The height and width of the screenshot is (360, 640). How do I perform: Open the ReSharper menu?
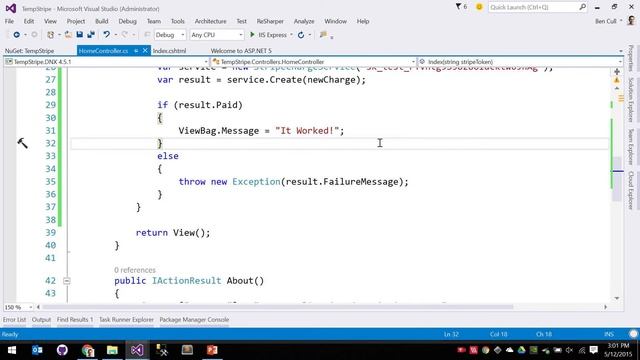(270, 21)
